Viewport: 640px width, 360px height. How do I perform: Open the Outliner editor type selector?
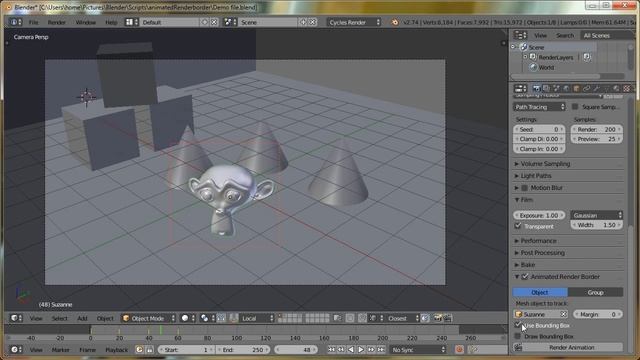click(x=520, y=35)
